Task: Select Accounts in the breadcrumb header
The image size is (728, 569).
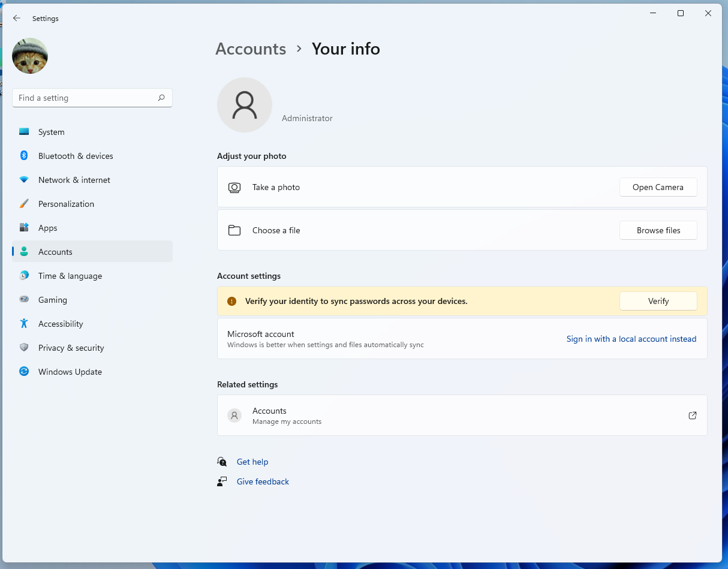Action: [251, 49]
